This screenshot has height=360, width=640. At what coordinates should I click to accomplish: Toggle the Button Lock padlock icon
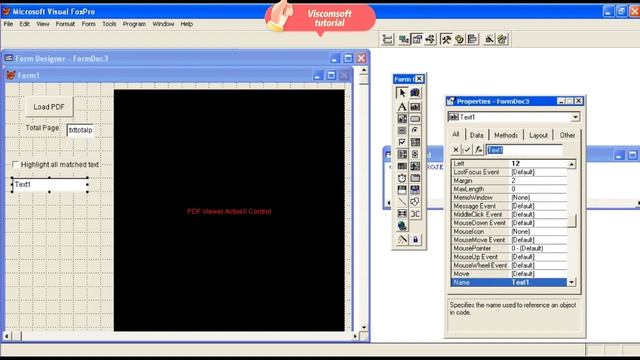click(415, 240)
